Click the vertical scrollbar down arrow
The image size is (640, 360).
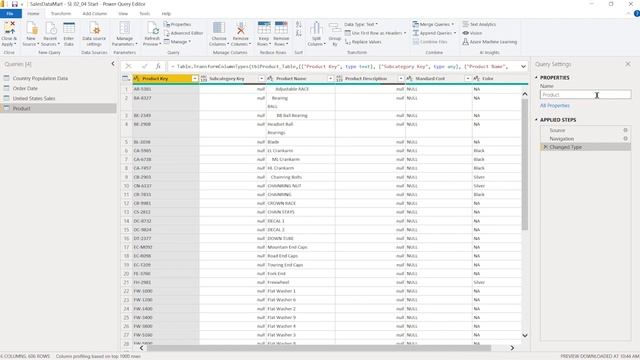525,336
